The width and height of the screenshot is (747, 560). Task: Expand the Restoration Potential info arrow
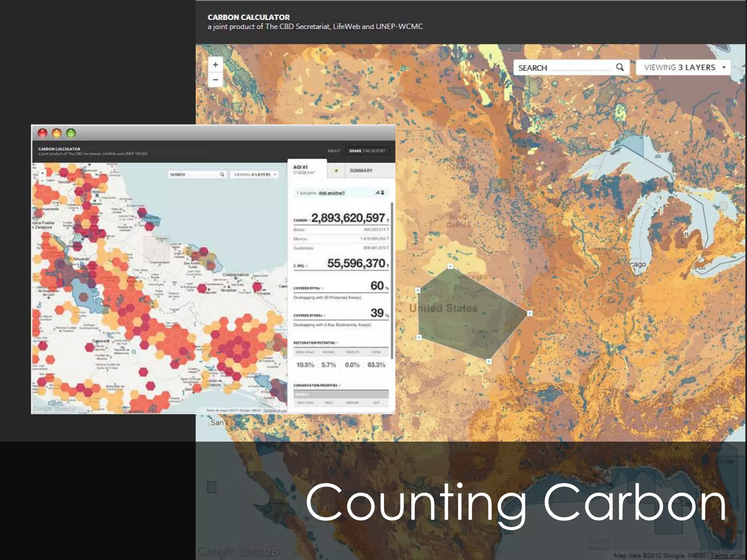pyautogui.click(x=338, y=343)
